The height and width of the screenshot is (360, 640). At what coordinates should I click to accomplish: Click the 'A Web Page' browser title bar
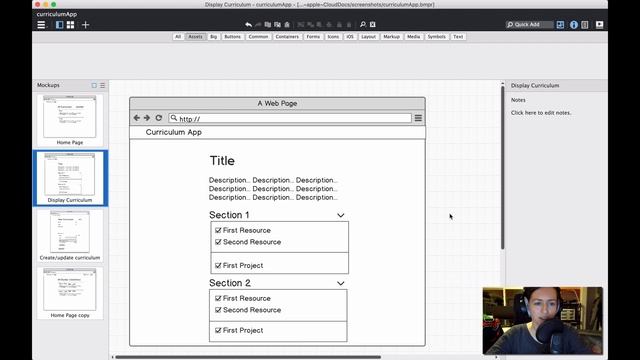coord(277,104)
